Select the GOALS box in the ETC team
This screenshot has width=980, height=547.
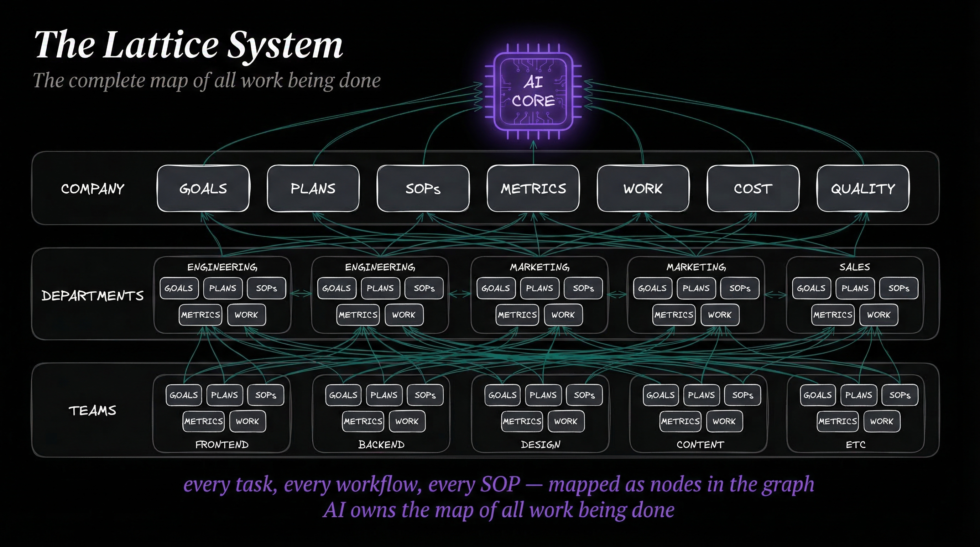pos(817,395)
